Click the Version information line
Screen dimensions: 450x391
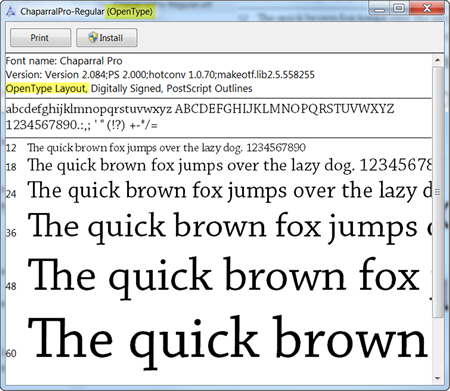160,75
